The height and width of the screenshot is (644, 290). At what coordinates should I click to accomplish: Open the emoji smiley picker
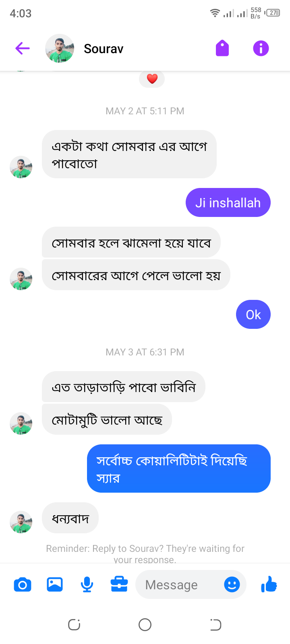click(x=232, y=584)
